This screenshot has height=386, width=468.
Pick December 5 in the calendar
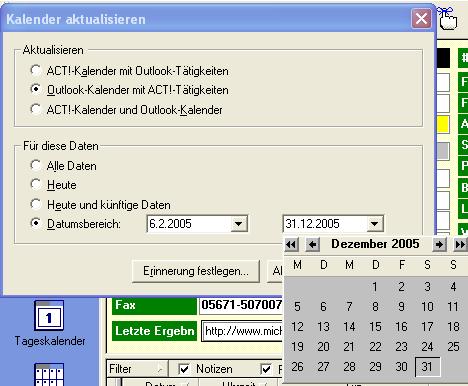click(x=297, y=307)
